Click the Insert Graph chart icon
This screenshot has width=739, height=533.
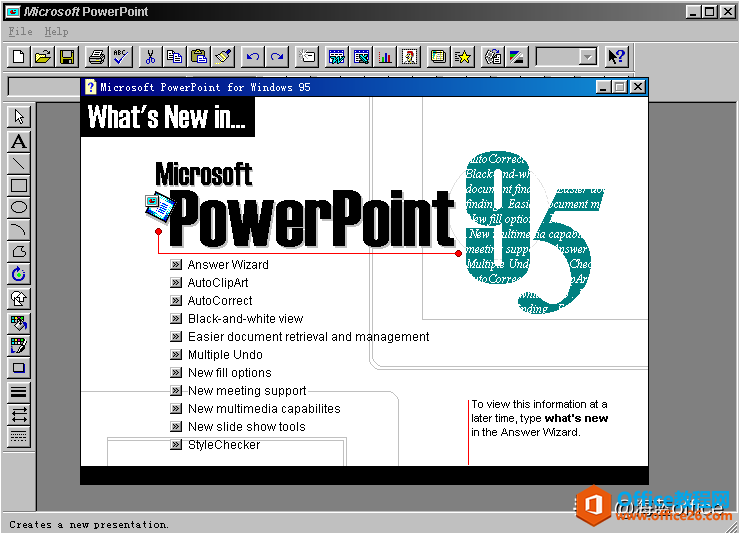[x=385, y=57]
